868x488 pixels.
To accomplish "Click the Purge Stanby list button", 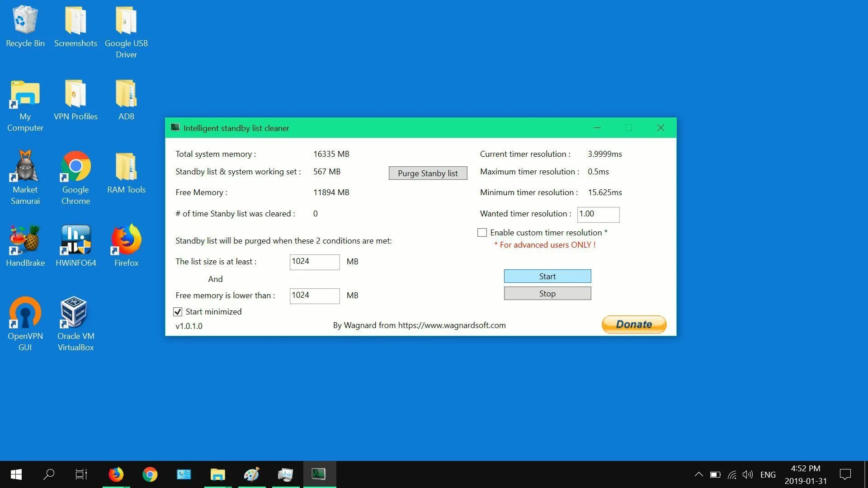I will 428,174.
